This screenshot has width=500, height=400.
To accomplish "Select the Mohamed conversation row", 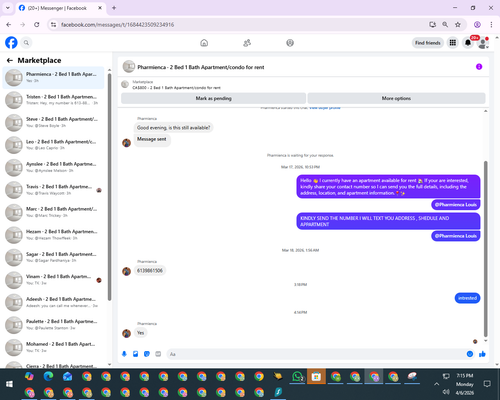I will (53, 347).
